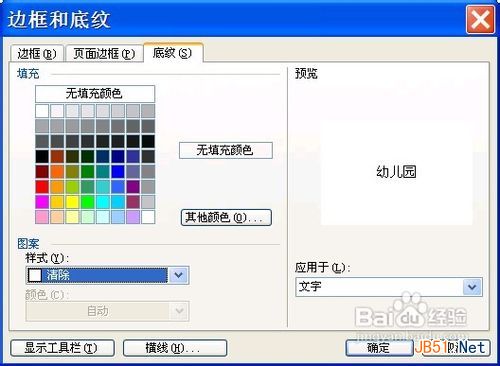
Task: Select the pale green swatch in bottom row
Action: tap(87, 217)
